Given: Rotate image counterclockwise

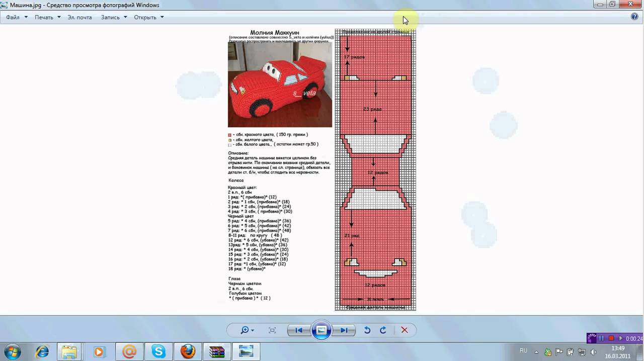Looking at the screenshot, I should coord(367,330).
